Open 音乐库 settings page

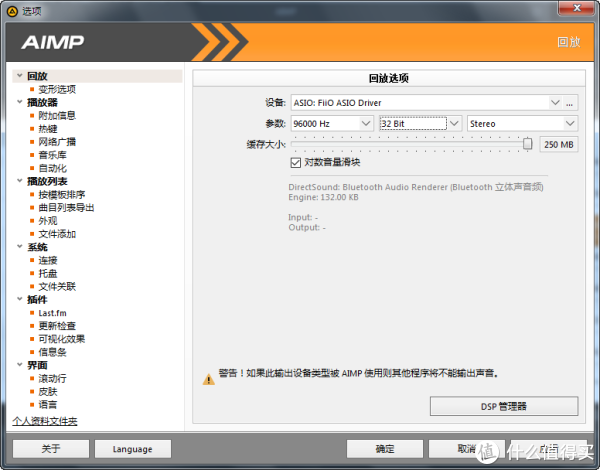(x=52, y=155)
